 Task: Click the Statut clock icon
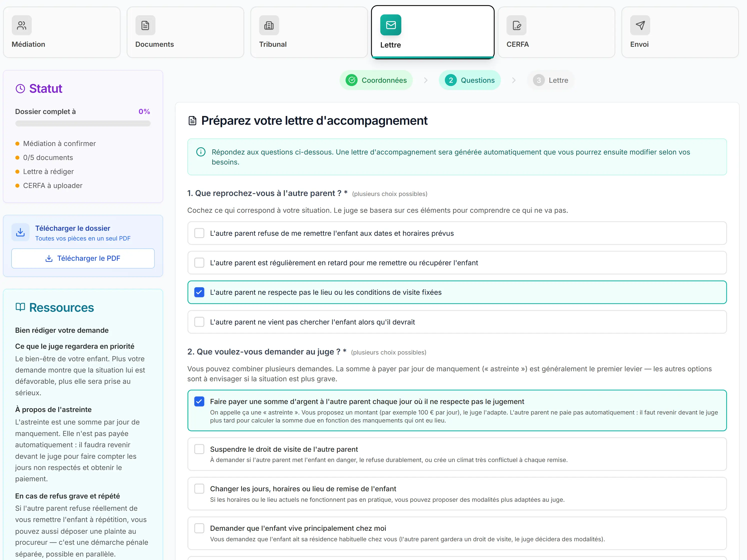tap(20, 89)
